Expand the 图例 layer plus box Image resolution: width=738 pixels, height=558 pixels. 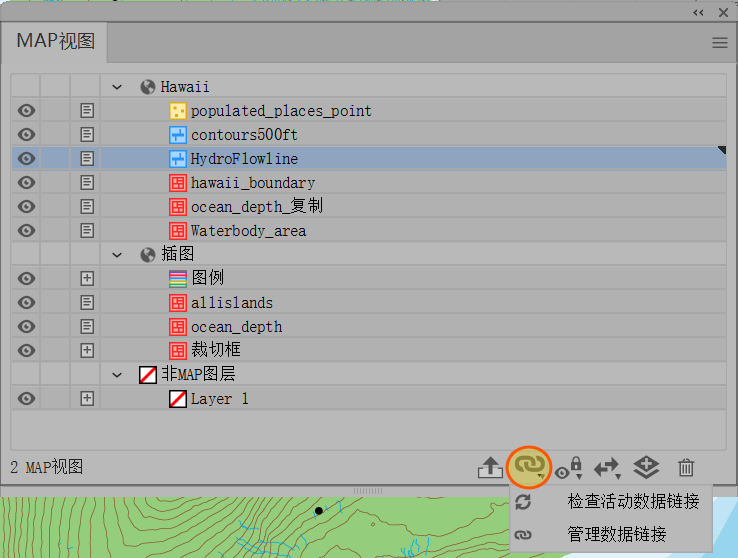point(87,279)
